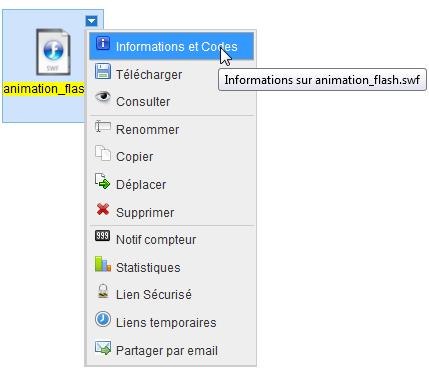This screenshot has width=429, height=371.
Task: Select the SWF flash file thumbnail
Action: (x=53, y=52)
